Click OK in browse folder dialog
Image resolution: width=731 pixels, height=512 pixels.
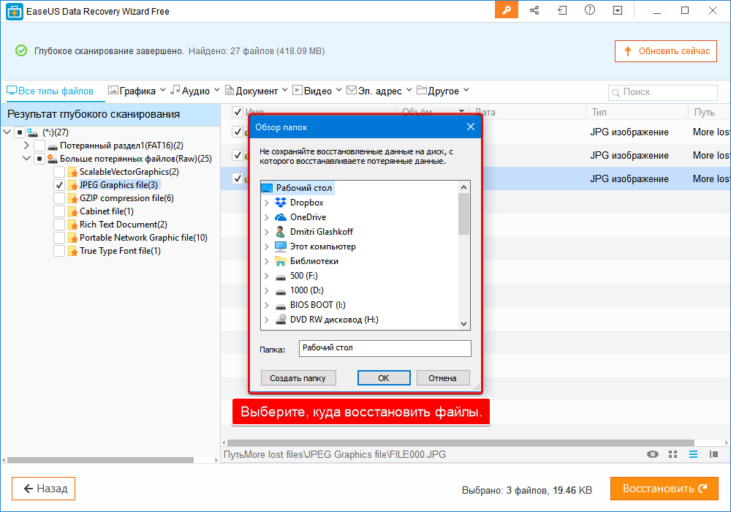[x=384, y=378]
